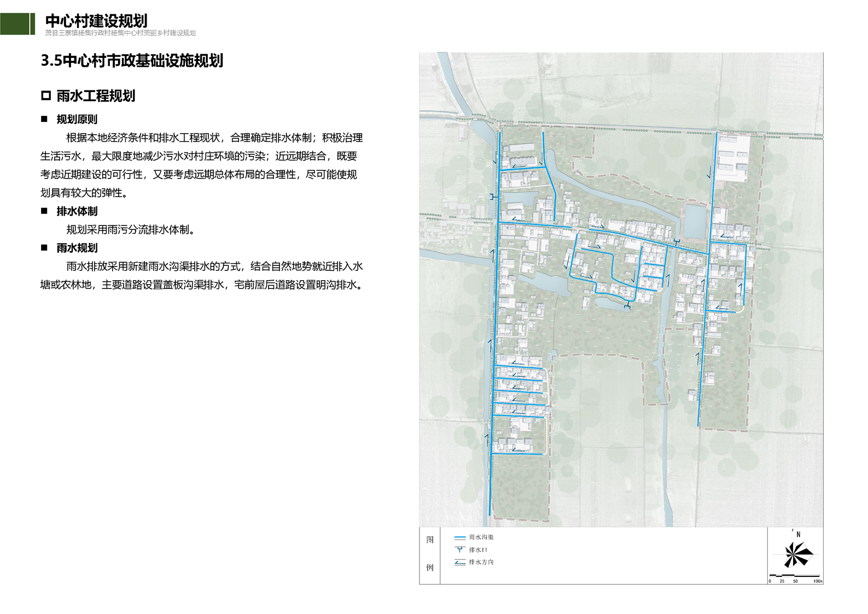Click the green block in header corner
The height and width of the screenshot is (614, 868).
[15, 24]
